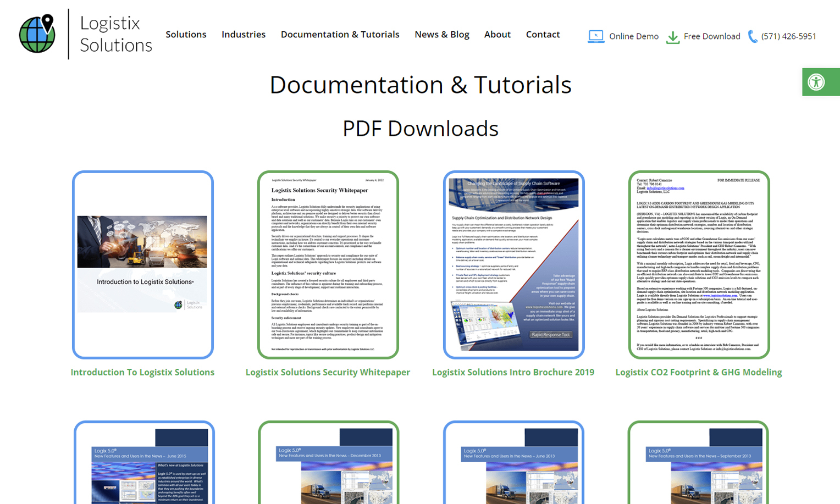Navigate to the About page
Screen dimensions: 840x504
(497, 34)
